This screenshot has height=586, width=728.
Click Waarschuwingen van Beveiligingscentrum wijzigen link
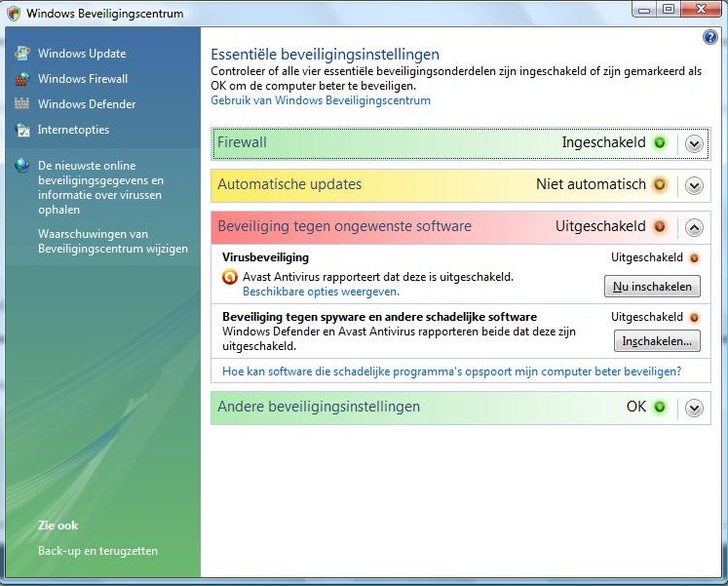coord(113,241)
